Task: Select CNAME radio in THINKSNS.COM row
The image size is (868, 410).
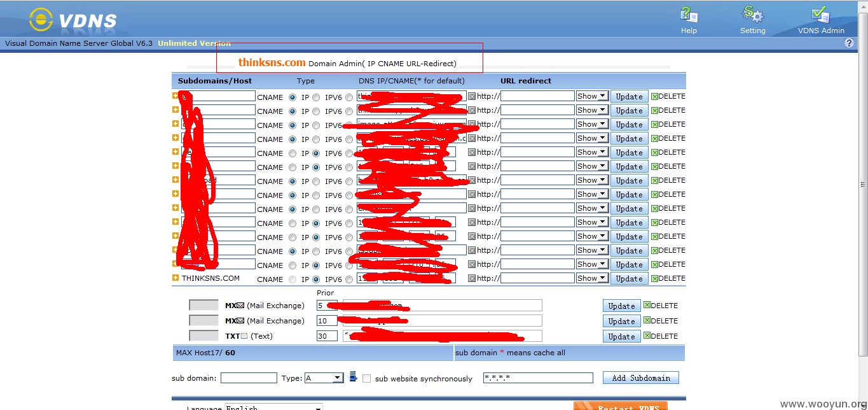Action: pyautogui.click(x=293, y=279)
